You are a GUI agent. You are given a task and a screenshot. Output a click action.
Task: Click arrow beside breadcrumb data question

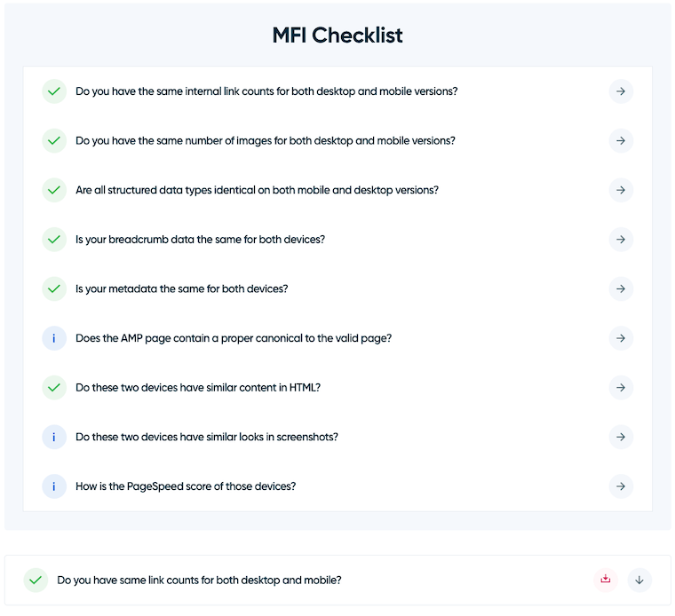point(621,240)
